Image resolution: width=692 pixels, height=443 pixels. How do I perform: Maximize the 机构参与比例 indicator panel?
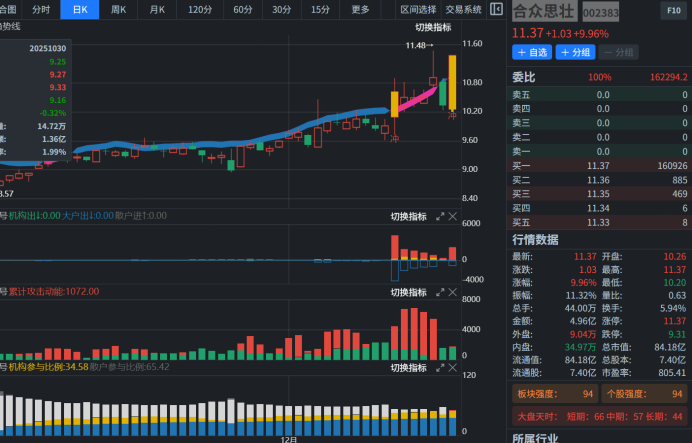click(439, 367)
